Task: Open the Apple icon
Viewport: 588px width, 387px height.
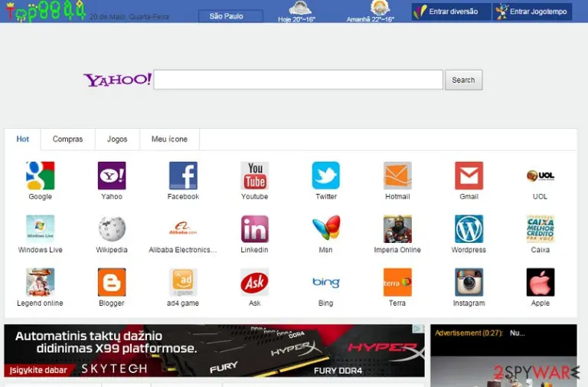Action: tap(541, 282)
